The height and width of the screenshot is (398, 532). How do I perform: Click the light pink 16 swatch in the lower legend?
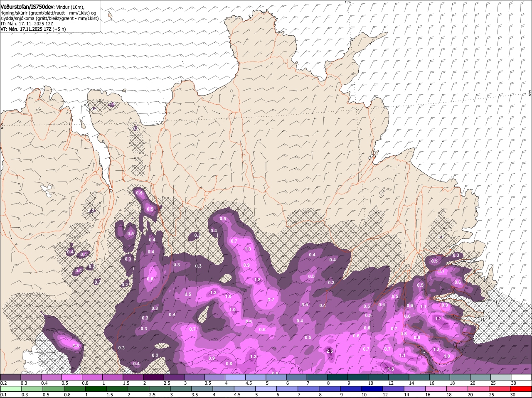pos(436,389)
